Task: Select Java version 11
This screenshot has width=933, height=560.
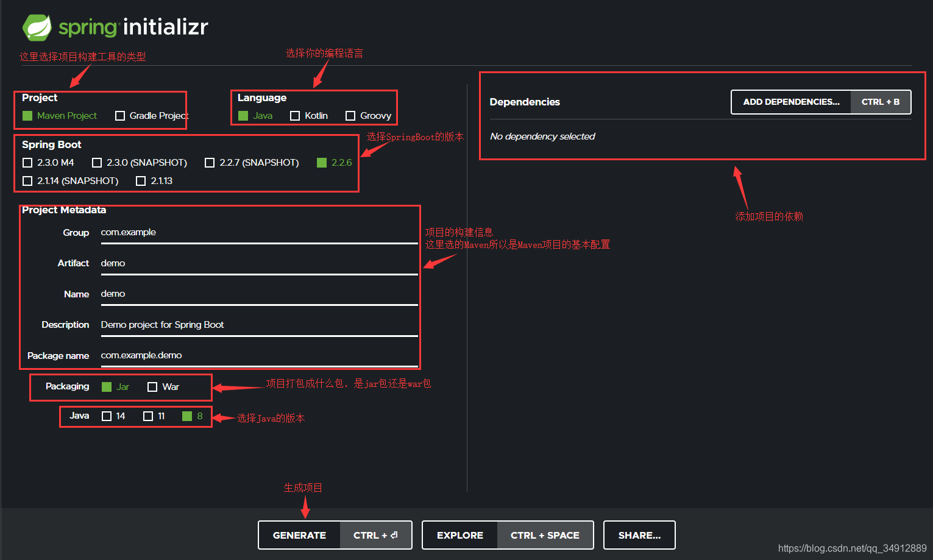Action: click(154, 416)
